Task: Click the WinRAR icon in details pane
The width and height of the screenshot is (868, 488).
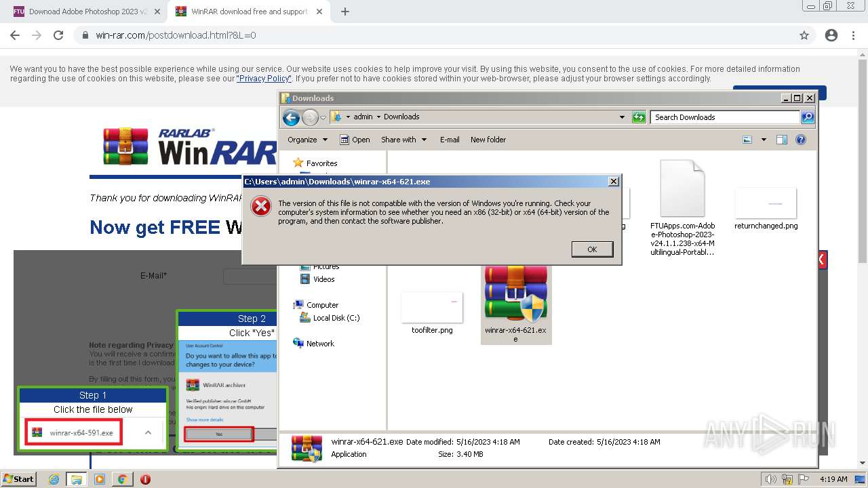Action: (307, 448)
